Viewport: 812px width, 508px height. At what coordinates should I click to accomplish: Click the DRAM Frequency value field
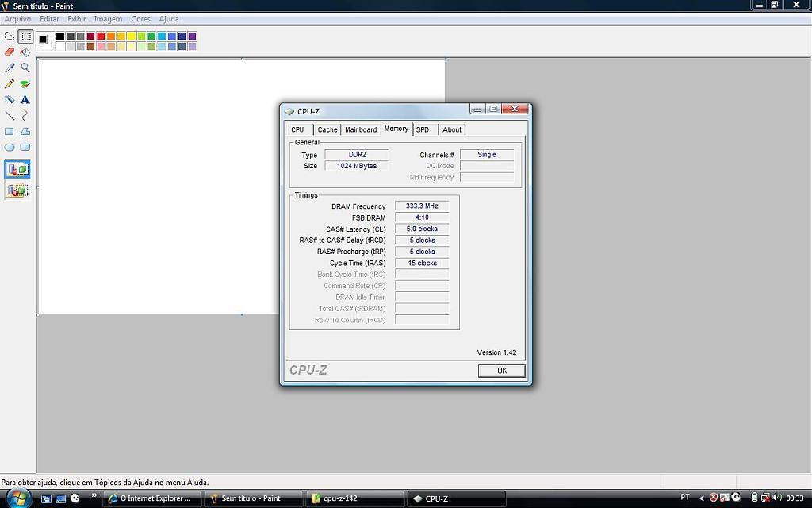[422, 206]
